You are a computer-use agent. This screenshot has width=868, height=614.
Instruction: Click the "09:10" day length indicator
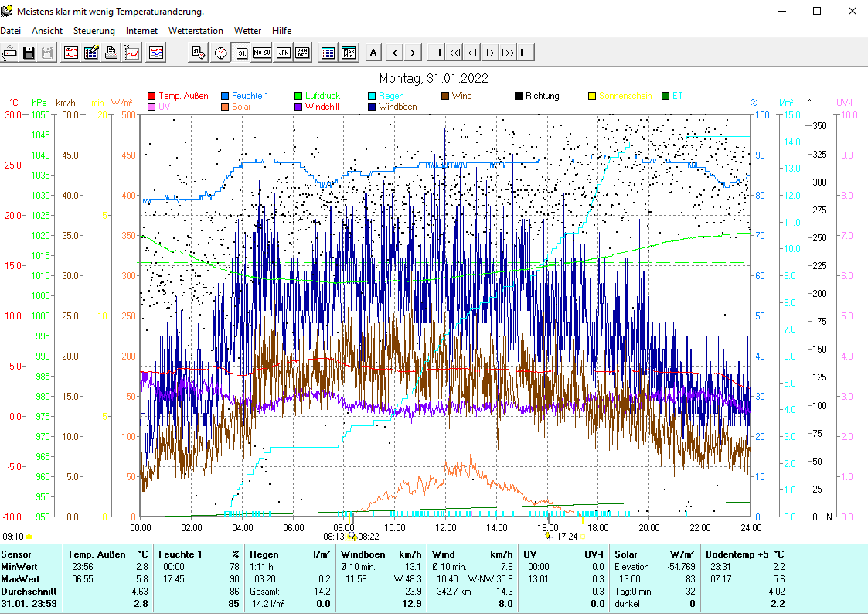click(x=12, y=537)
